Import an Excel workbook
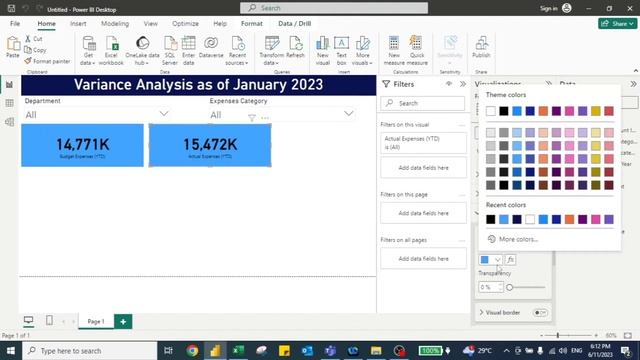Screen dimensions: 640x360 tap(111, 51)
